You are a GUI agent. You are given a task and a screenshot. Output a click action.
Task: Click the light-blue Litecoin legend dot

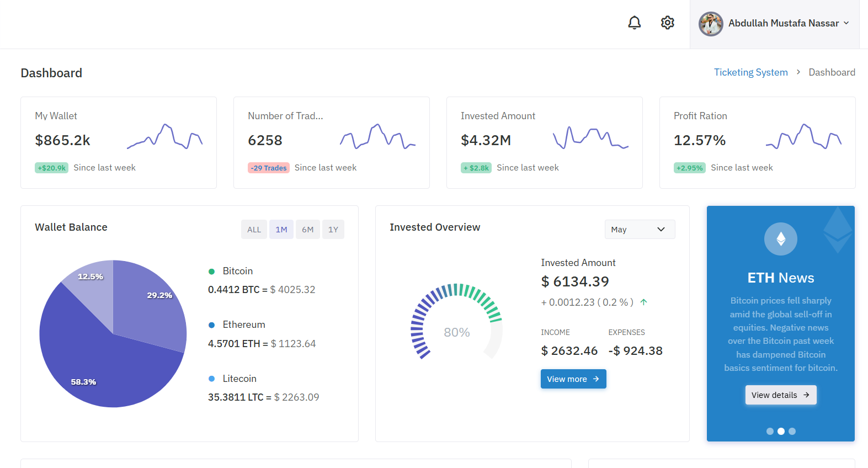(211, 379)
